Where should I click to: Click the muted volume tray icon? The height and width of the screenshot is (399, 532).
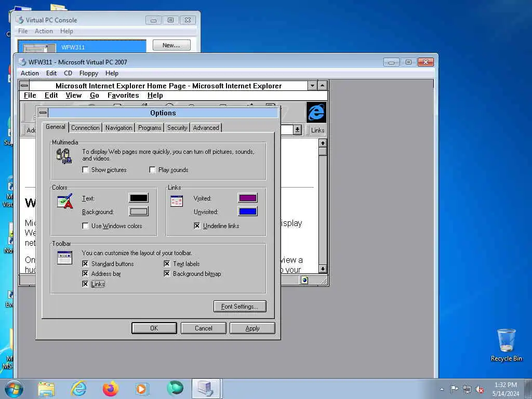(x=480, y=389)
